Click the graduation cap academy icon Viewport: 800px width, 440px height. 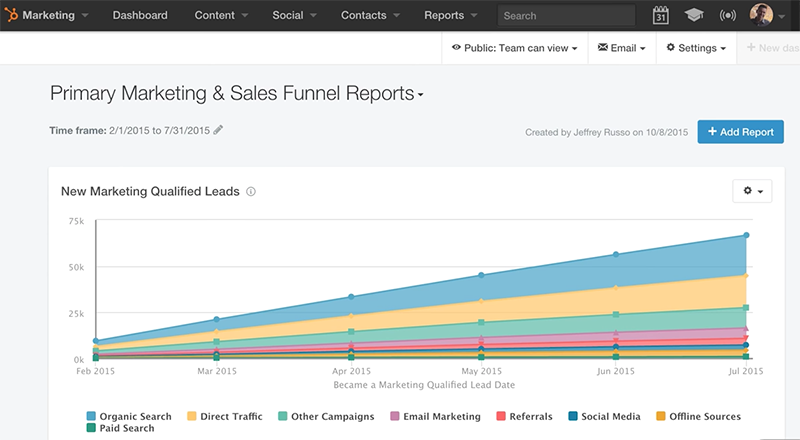click(693, 16)
